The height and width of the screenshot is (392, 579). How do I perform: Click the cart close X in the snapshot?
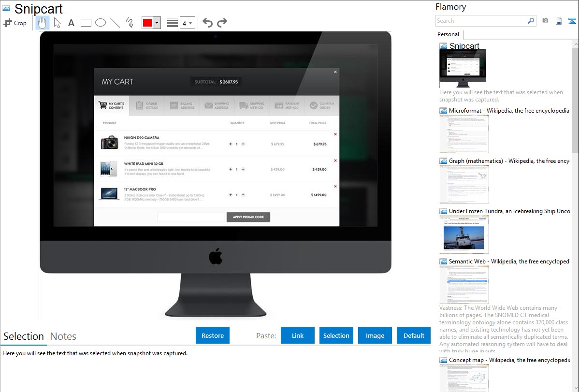(335, 72)
